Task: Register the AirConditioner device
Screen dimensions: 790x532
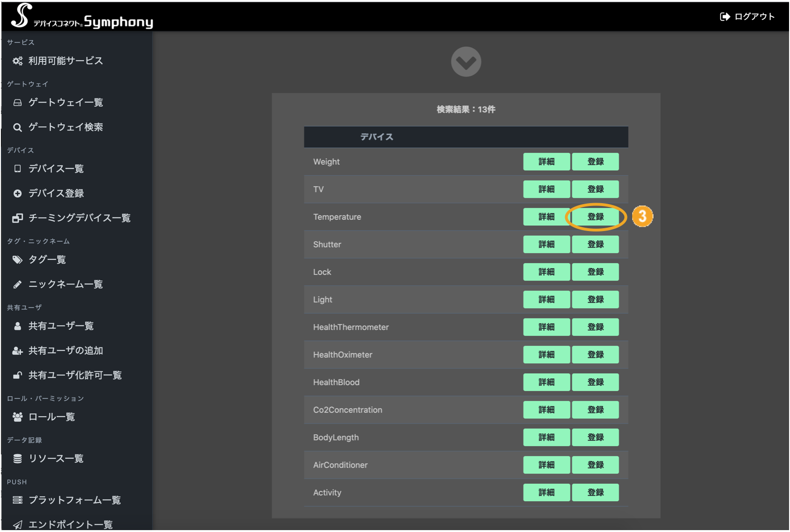Action: coord(595,465)
